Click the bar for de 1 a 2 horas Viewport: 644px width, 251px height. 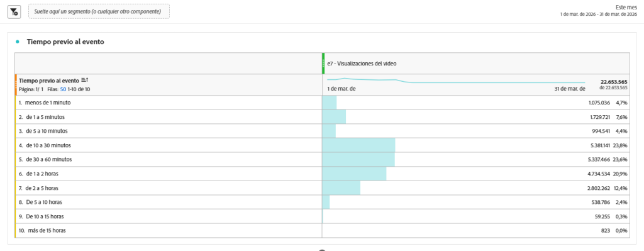355,174
